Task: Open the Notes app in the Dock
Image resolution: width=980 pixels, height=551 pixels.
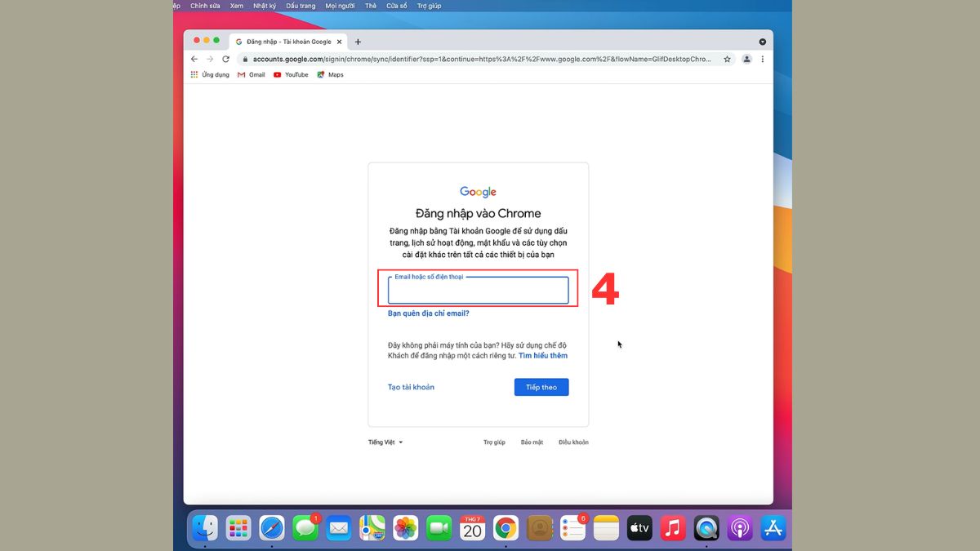Action: point(606,528)
